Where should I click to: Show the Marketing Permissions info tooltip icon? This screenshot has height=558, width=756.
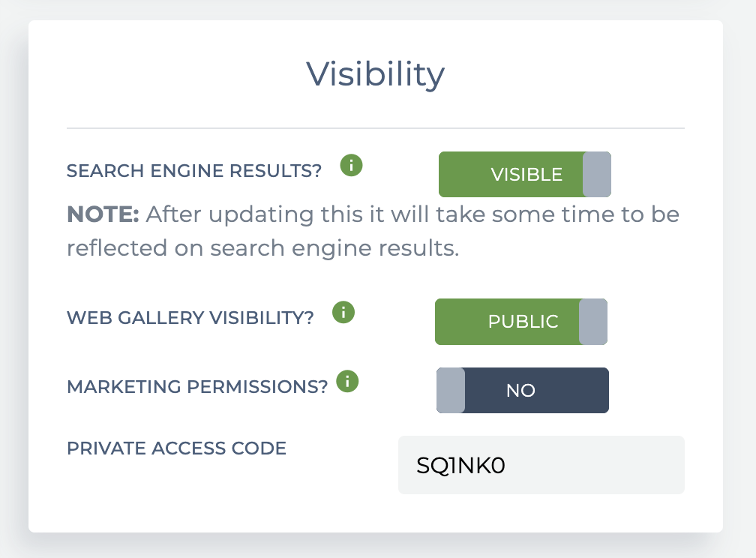347,382
